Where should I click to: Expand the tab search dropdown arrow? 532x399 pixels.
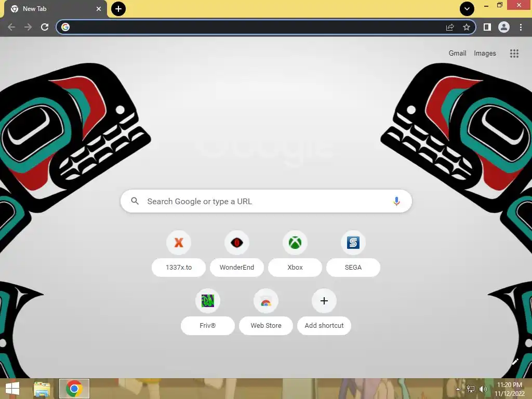(467, 9)
